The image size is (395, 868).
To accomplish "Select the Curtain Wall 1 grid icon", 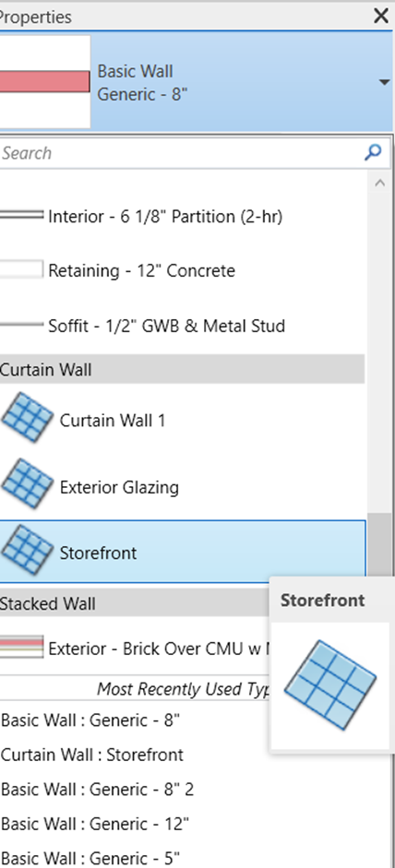I will click(x=27, y=417).
